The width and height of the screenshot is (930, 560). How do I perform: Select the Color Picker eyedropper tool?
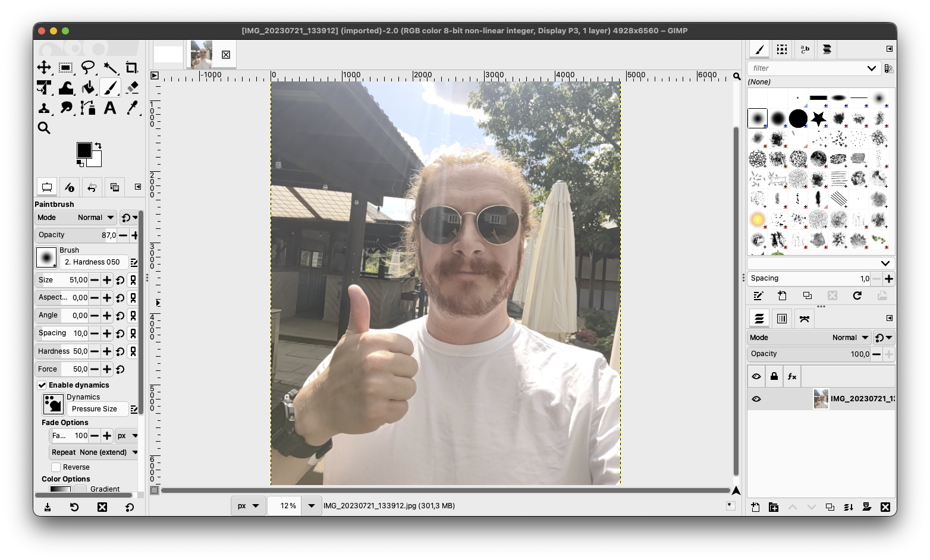pos(132,108)
